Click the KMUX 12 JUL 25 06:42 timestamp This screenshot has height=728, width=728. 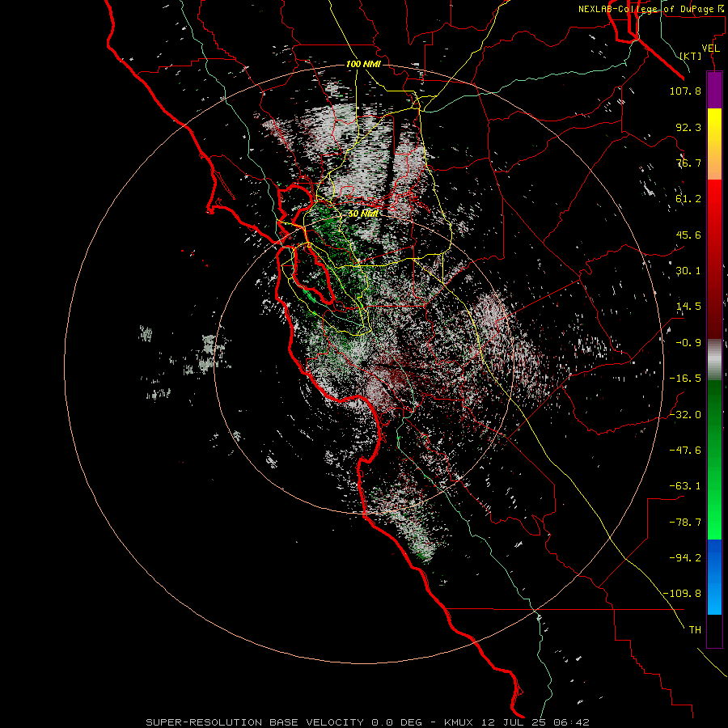click(x=516, y=722)
